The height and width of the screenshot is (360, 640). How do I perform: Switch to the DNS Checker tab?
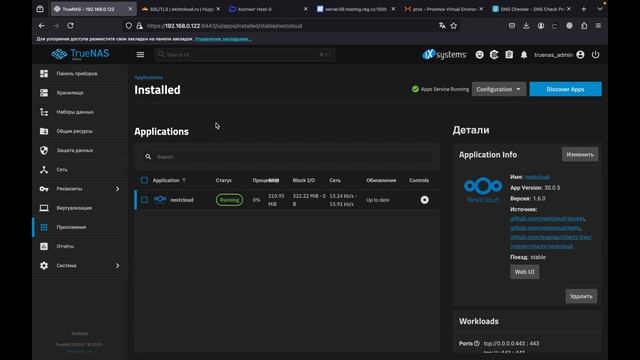point(532,9)
